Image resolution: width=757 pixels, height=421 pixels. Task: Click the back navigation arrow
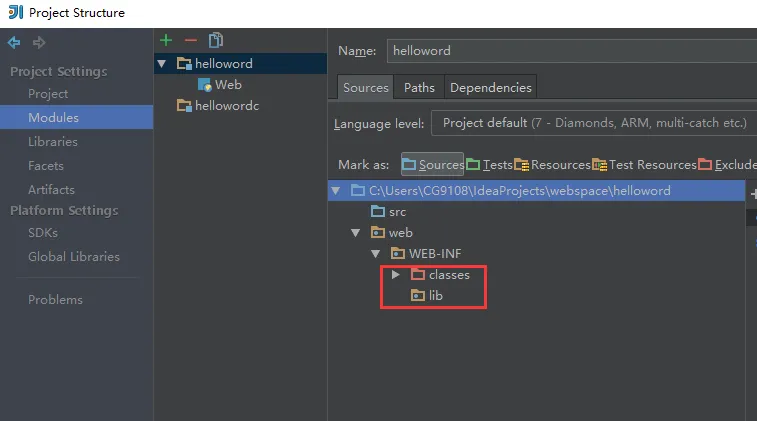pyautogui.click(x=14, y=42)
